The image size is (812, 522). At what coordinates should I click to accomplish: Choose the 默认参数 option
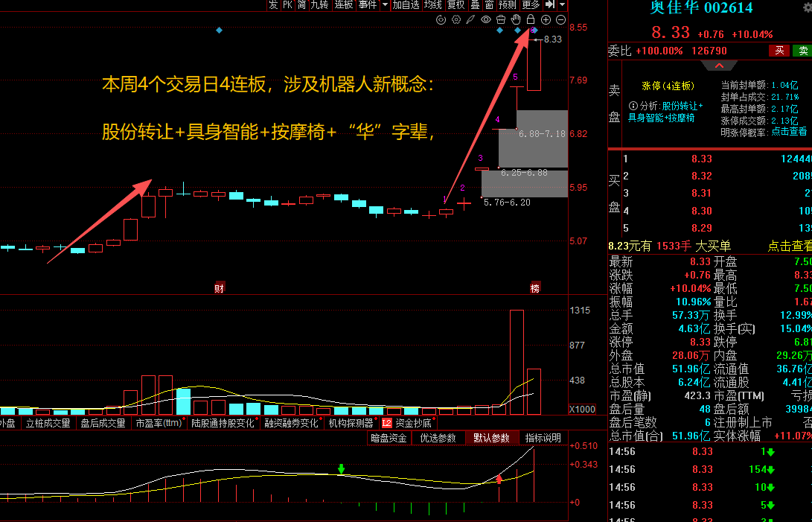point(491,438)
